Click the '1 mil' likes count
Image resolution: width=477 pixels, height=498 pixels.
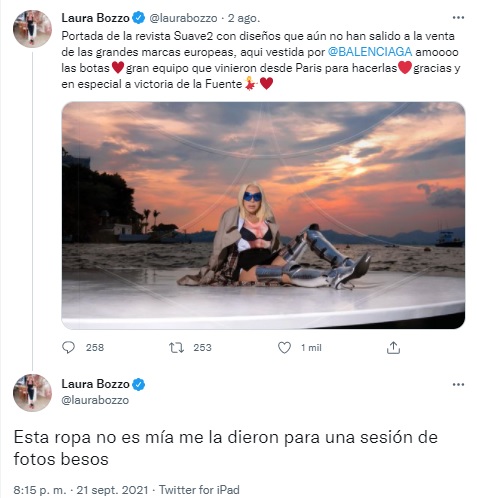coord(311,348)
